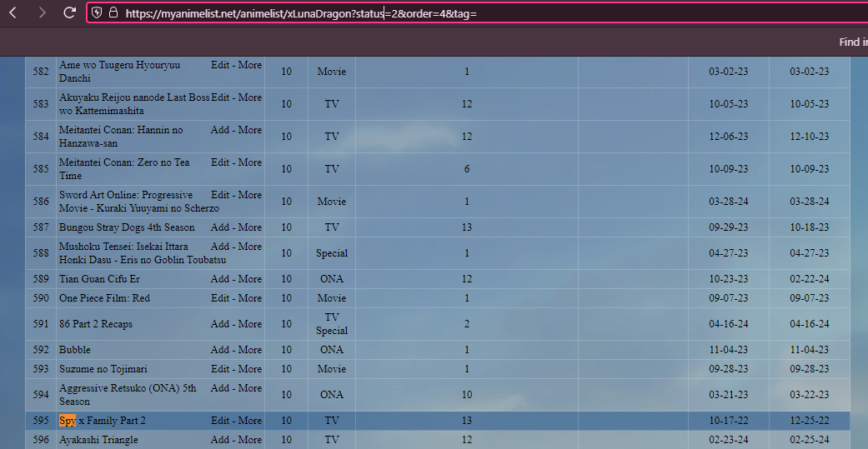The height and width of the screenshot is (449, 868).
Task: Open Sword Art Online: Progressive Movie title
Action: (x=139, y=202)
